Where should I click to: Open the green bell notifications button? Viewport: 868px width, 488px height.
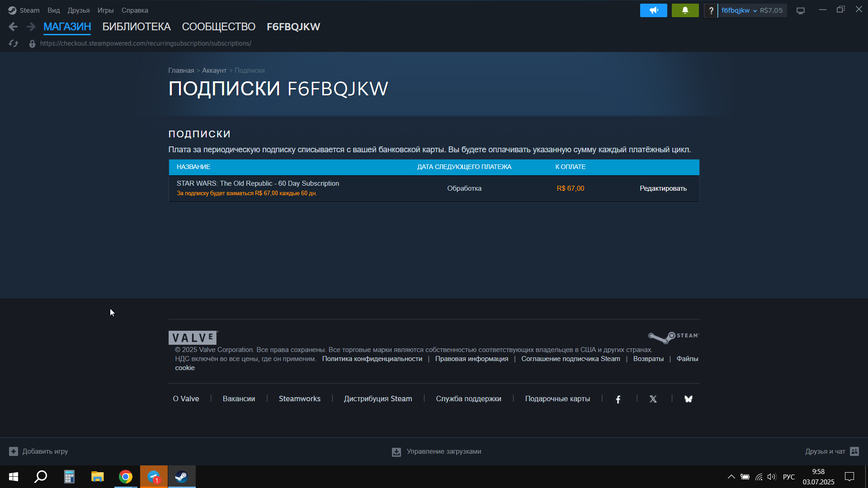click(x=685, y=10)
